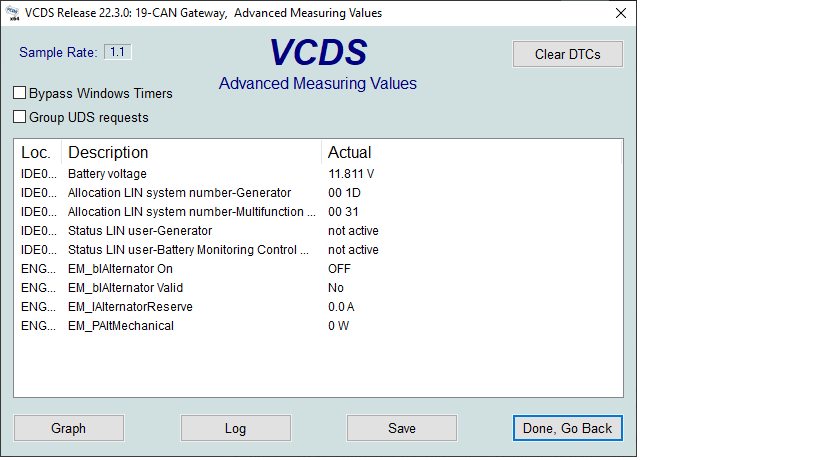Click the Actual column header
This screenshot has height=460, width=819.
pyautogui.click(x=471, y=152)
